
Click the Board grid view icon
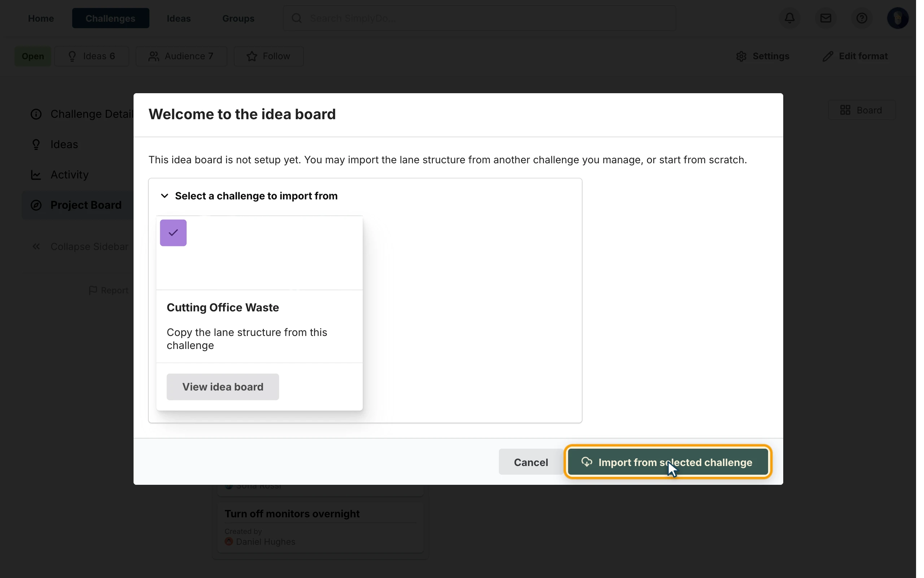tap(845, 110)
